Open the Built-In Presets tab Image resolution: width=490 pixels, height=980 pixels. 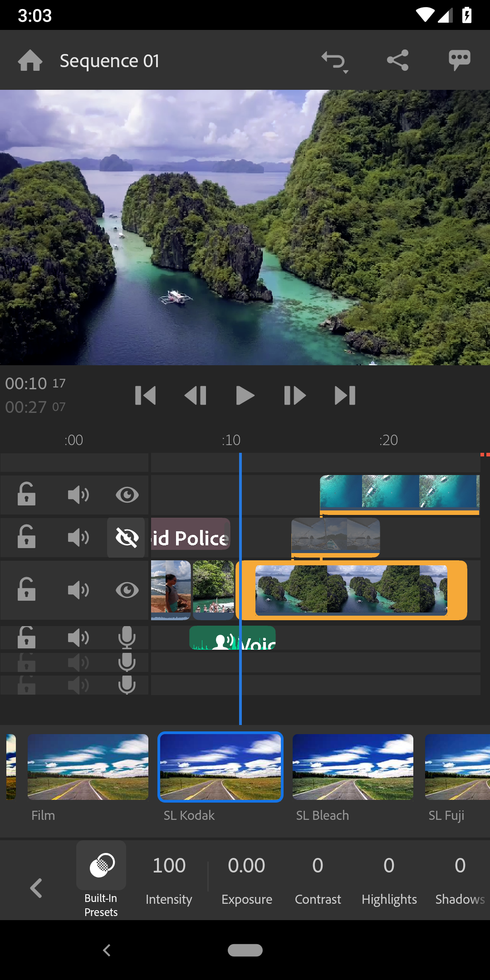click(101, 880)
